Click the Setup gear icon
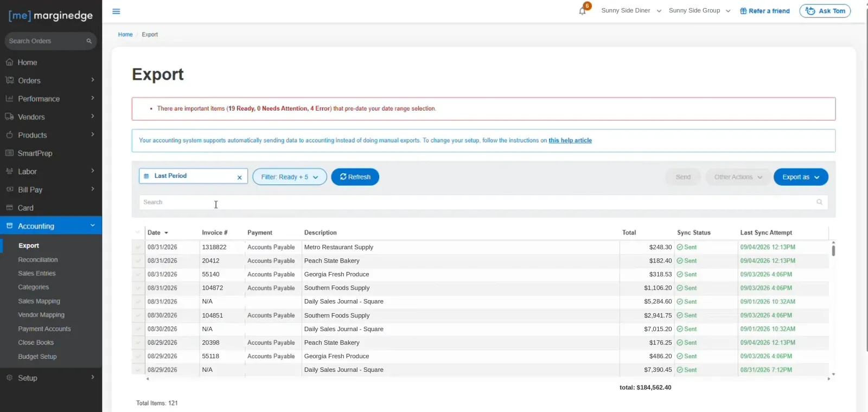 click(x=9, y=378)
